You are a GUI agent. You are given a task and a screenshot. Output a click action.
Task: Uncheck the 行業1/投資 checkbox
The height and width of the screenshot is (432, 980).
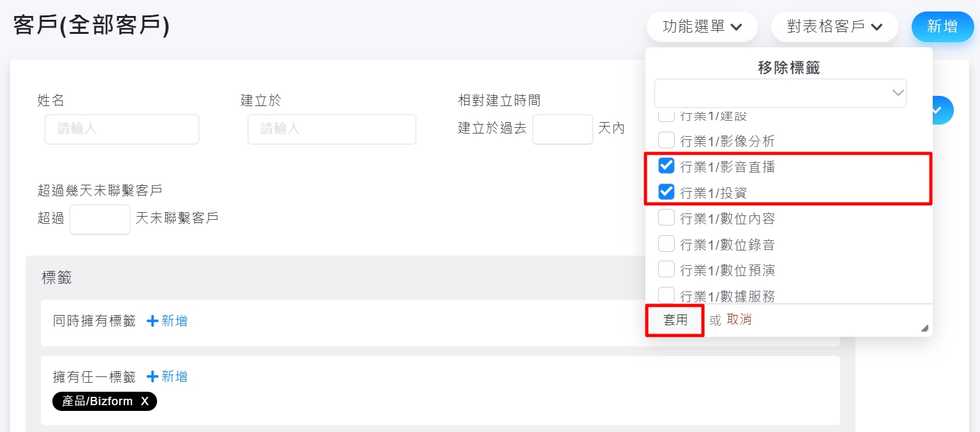(x=667, y=192)
